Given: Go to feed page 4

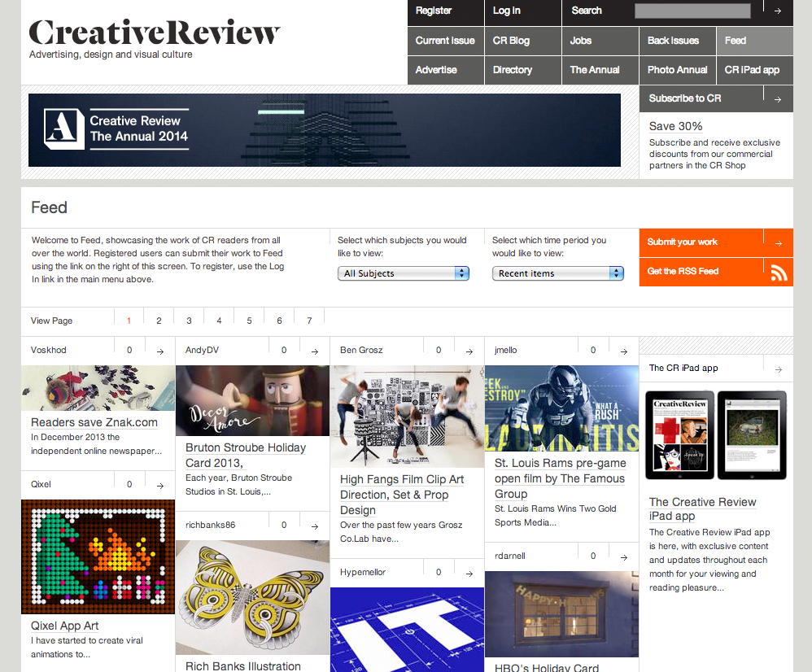Looking at the screenshot, I should tap(219, 321).
